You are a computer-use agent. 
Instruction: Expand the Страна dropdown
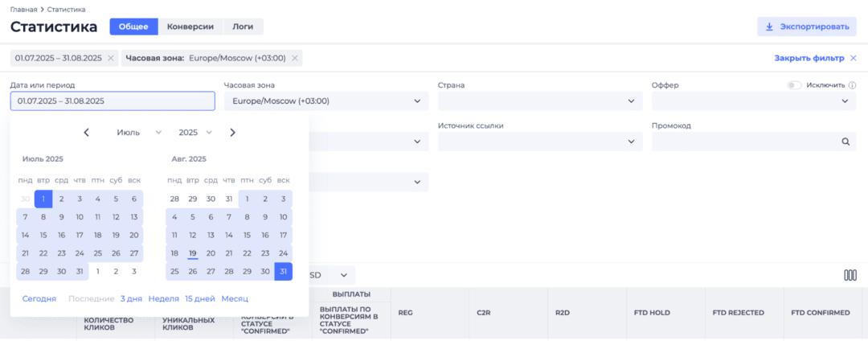coord(539,101)
